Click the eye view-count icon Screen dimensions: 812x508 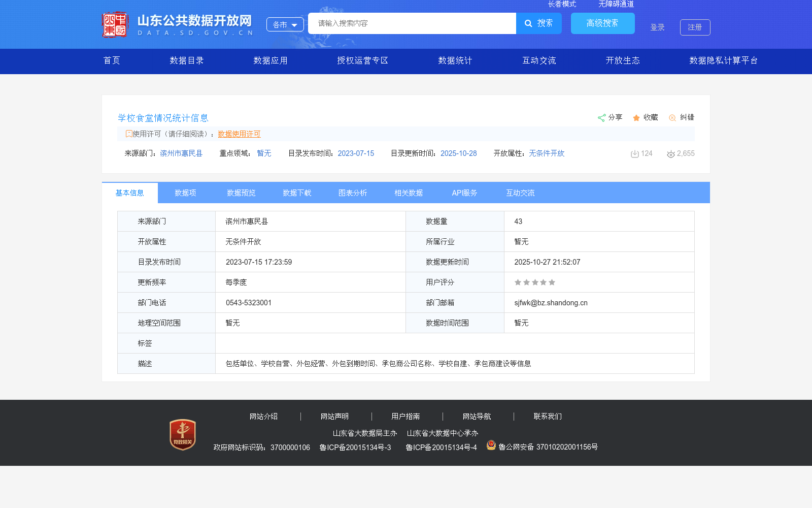(670, 153)
